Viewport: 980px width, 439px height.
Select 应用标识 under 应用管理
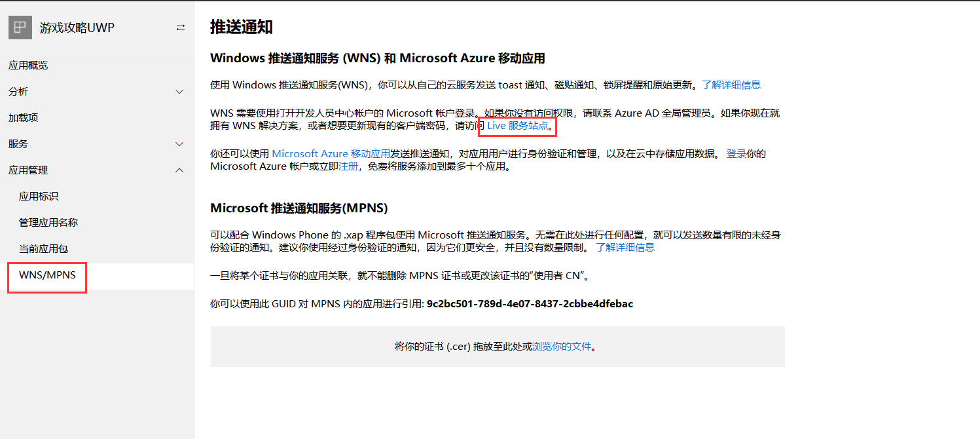pyautogui.click(x=39, y=197)
